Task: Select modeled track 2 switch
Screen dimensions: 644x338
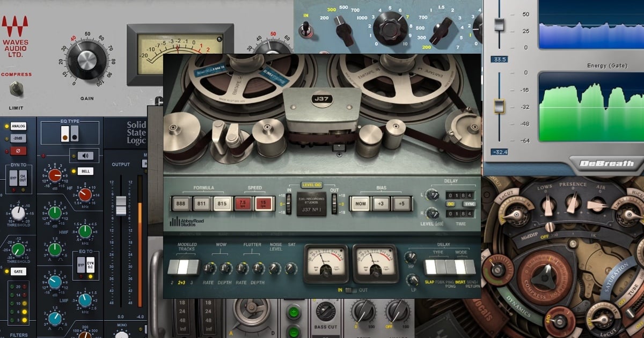Action: click(172, 267)
